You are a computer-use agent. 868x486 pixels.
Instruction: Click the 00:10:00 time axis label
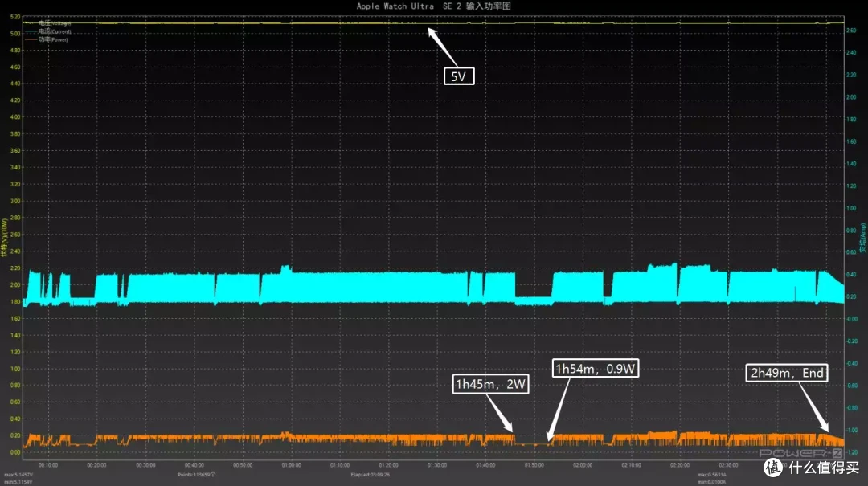48,465
